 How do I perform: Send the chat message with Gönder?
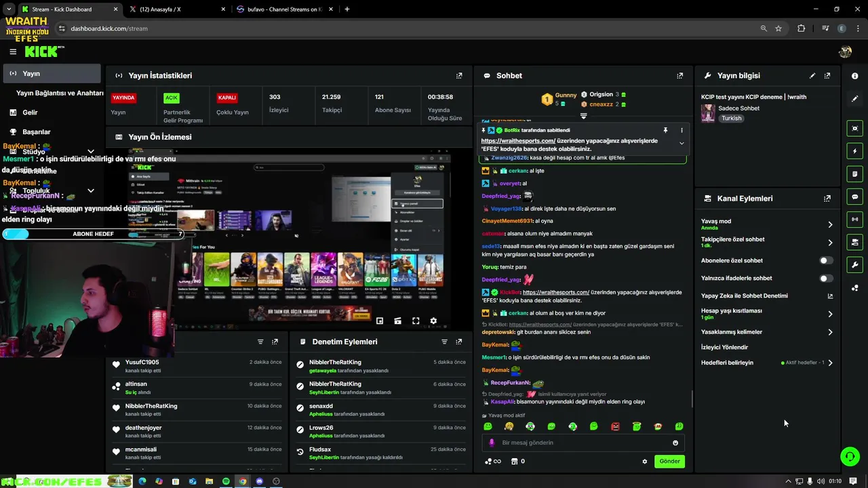click(x=669, y=462)
